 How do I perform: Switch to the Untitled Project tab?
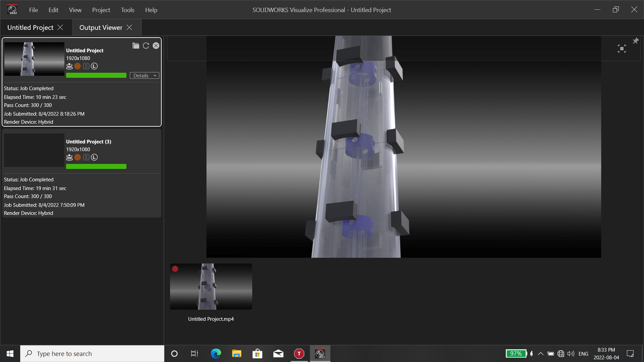[x=30, y=27]
